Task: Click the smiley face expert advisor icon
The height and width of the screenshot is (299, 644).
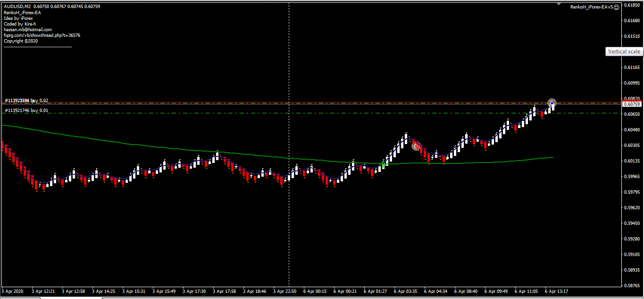Action: pyautogui.click(x=616, y=7)
